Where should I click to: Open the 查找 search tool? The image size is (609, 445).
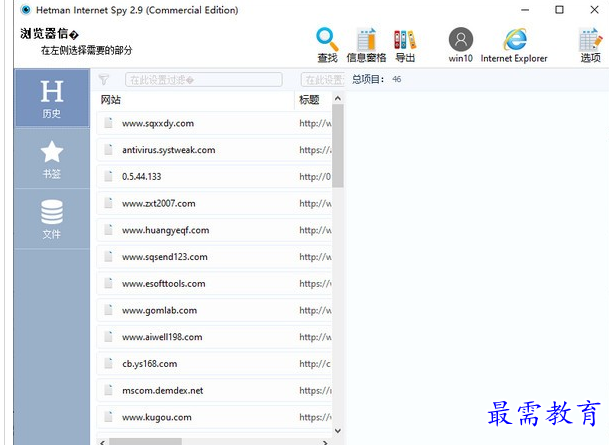click(327, 45)
